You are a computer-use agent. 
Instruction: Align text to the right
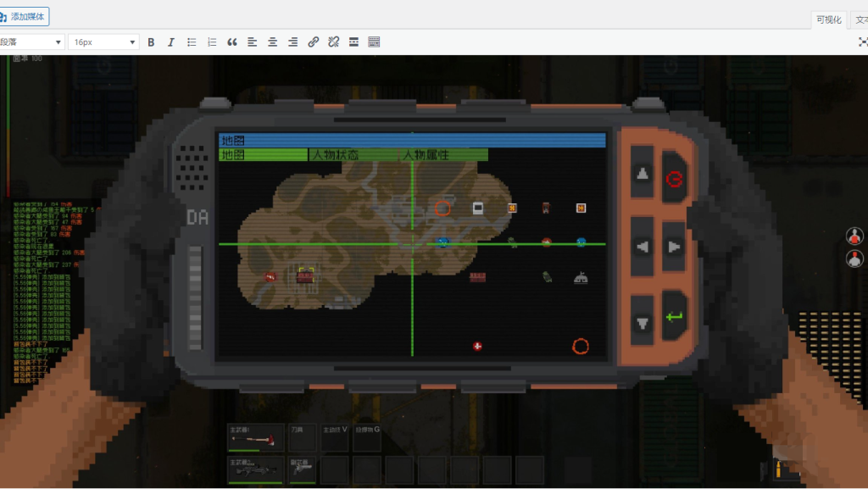point(293,42)
